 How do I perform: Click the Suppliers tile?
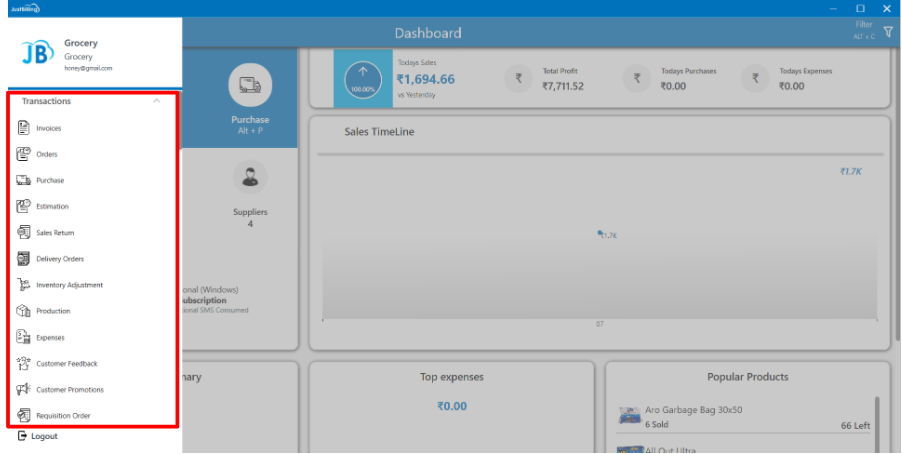click(250, 195)
